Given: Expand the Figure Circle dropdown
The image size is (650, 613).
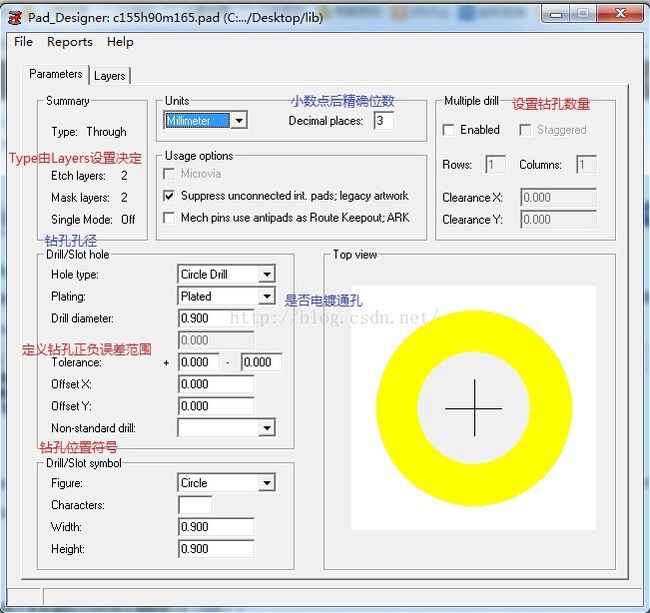Looking at the screenshot, I should coord(226,483).
